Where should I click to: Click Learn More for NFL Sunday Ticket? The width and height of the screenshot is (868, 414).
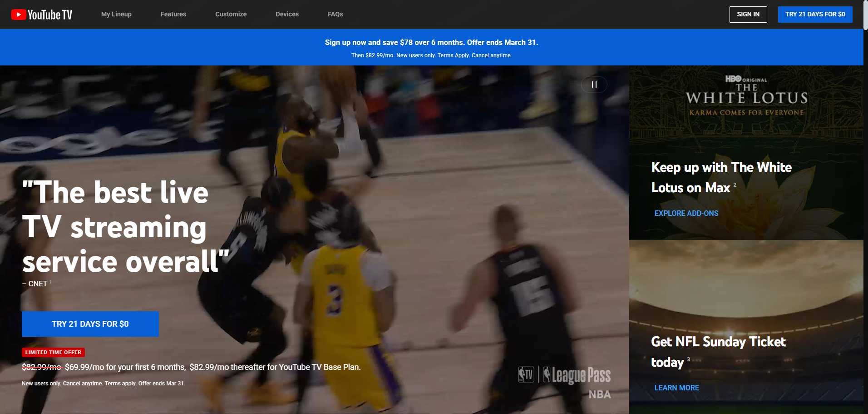pos(676,388)
